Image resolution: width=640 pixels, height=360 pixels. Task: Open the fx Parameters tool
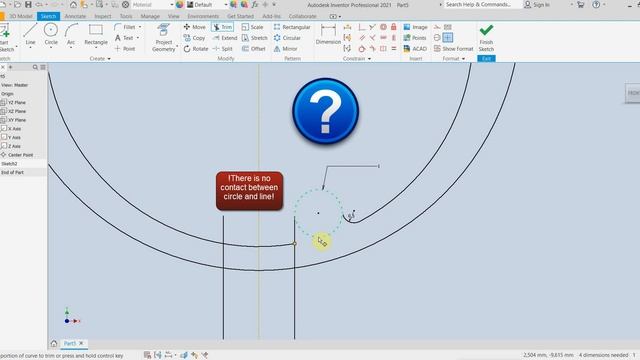255,5
